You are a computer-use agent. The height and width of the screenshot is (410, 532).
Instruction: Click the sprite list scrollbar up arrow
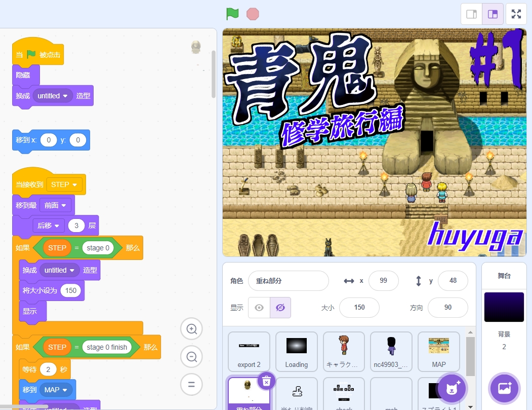coord(470,332)
